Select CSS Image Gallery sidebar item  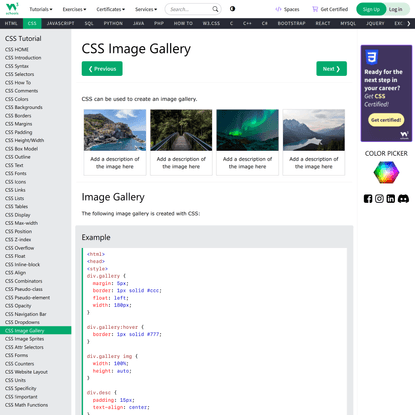pyautogui.click(x=35, y=330)
